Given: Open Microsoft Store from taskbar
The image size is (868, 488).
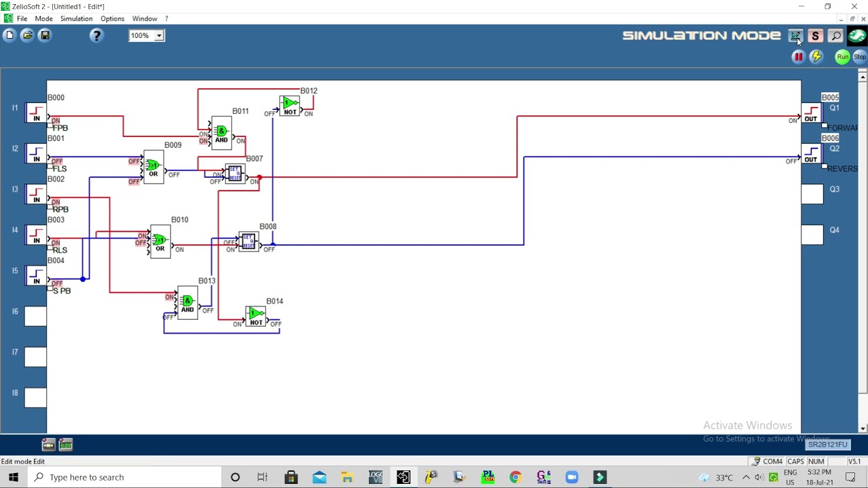Looking at the screenshot, I should (x=291, y=477).
